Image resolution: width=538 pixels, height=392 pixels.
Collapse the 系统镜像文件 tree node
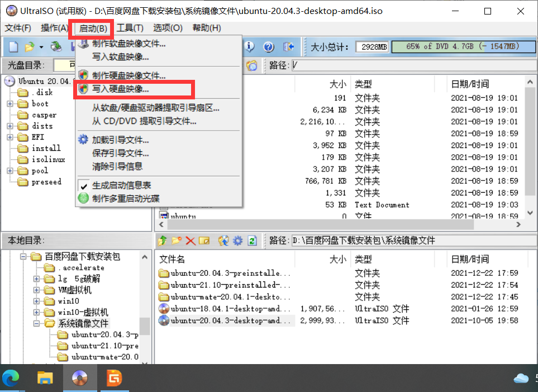pyautogui.click(x=36, y=323)
